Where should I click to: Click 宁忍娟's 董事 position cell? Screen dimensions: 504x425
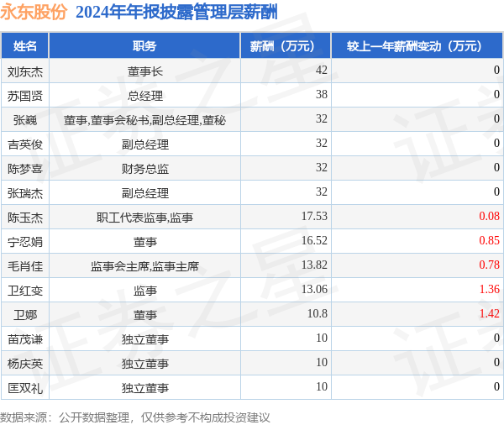[145, 242]
